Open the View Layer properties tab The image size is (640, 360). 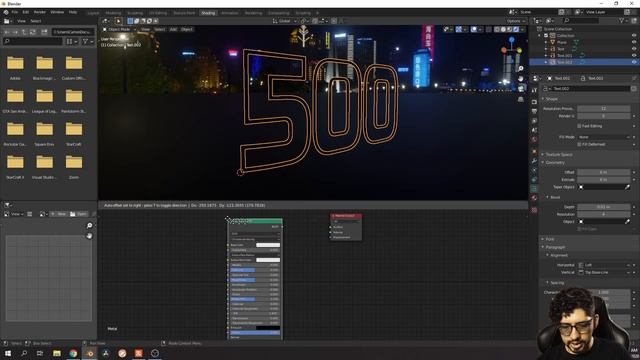(x=534, y=121)
